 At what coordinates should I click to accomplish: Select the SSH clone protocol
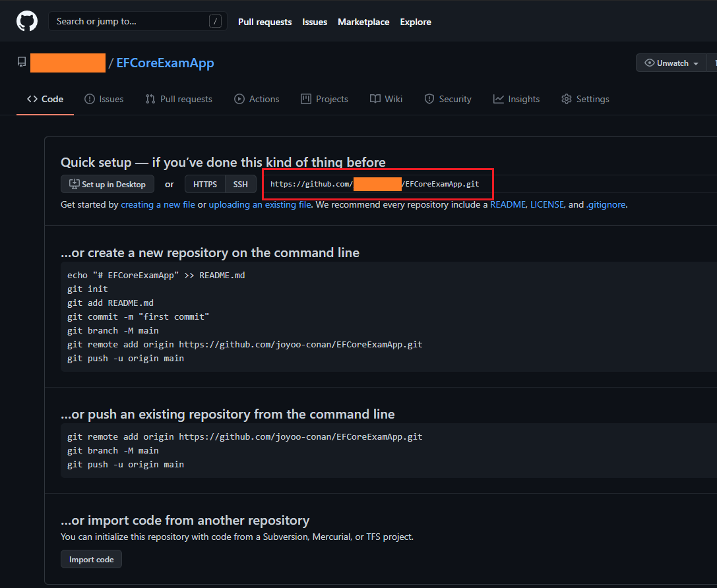click(241, 184)
